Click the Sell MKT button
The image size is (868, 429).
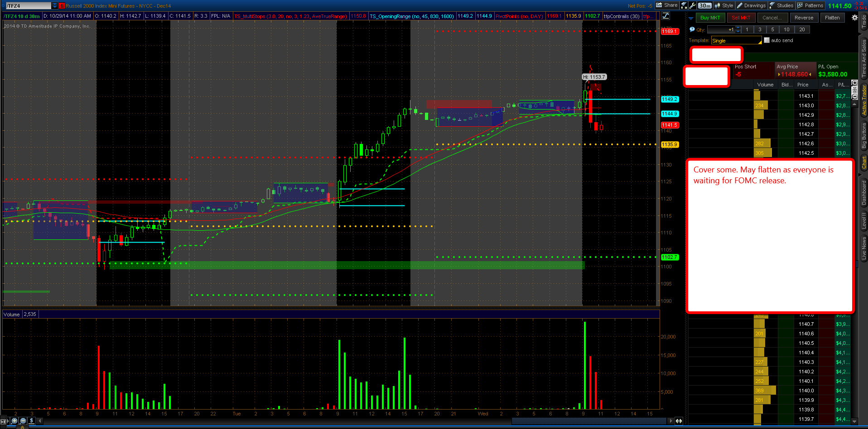coord(741,18)
